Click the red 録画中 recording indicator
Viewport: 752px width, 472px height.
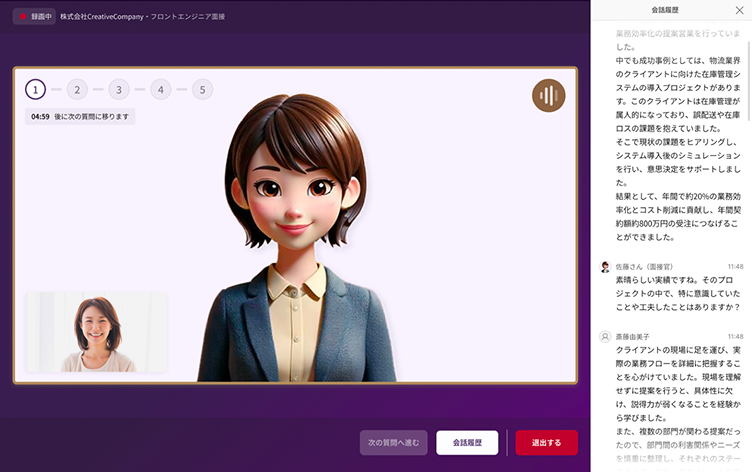[x=36, y=17]
